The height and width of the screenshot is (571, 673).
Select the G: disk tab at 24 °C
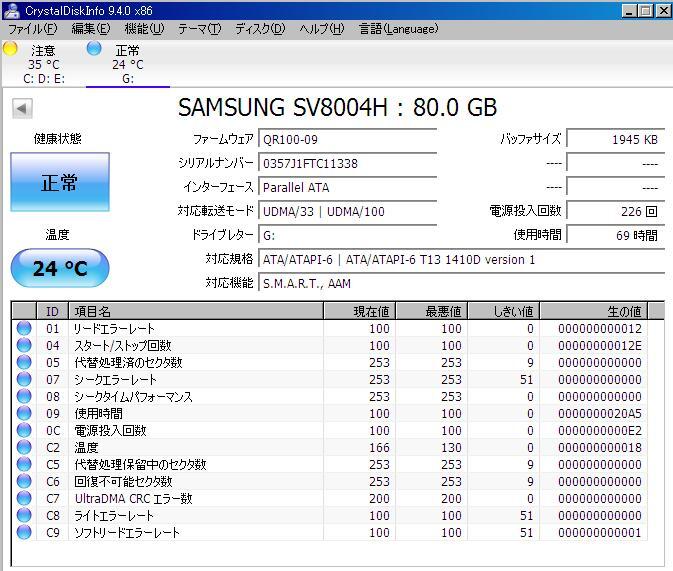pyautogui.click(x=128, y=64)
